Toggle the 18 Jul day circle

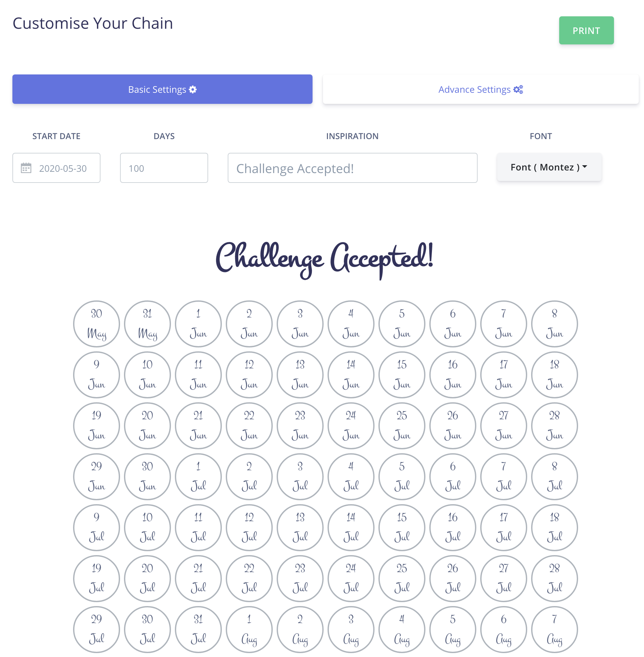(554, 527)
